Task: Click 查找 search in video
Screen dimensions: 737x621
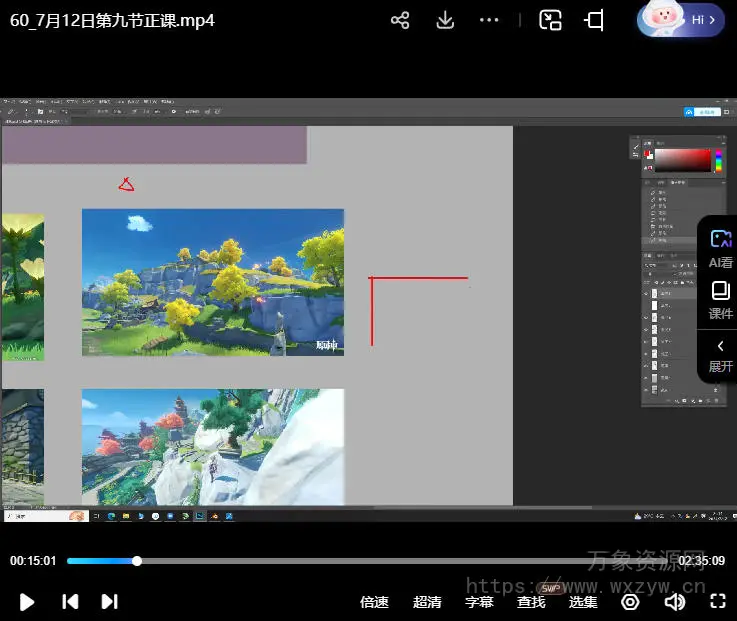Action: pos(531,602)
